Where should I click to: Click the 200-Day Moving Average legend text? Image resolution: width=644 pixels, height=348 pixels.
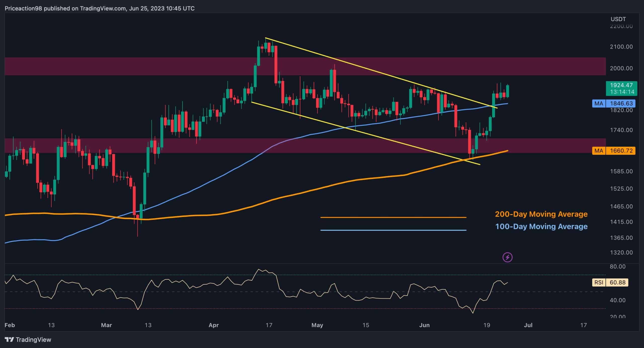coord(541,214)
